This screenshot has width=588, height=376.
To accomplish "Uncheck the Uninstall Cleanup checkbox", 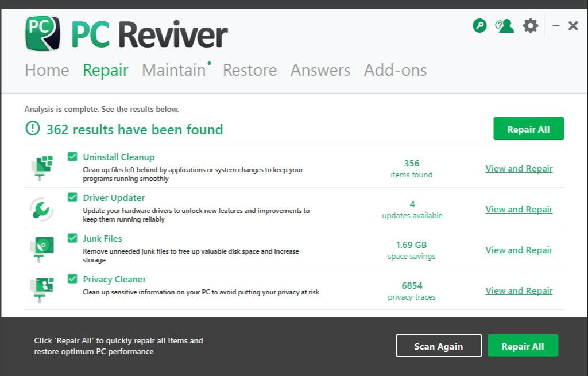I will 72,156.
